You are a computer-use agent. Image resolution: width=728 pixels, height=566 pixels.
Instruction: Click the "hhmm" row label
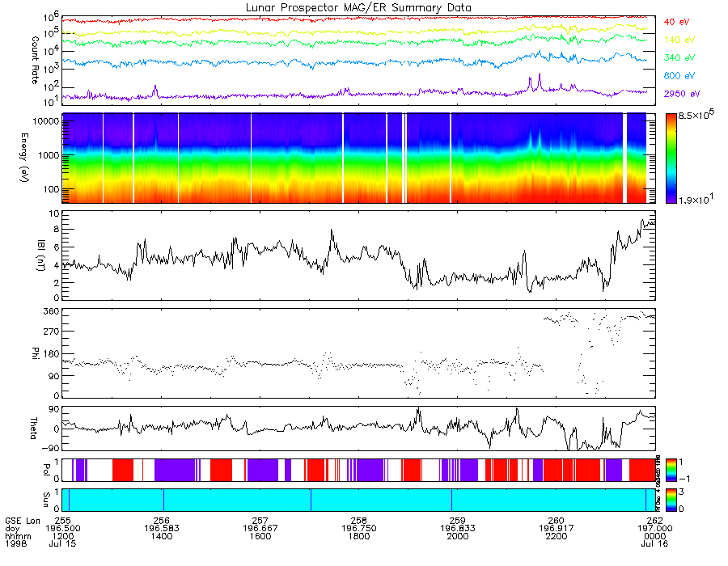18,536
